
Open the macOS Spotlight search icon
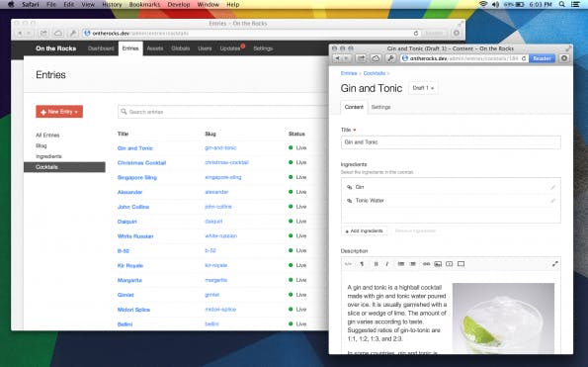(x=561, y=5)
